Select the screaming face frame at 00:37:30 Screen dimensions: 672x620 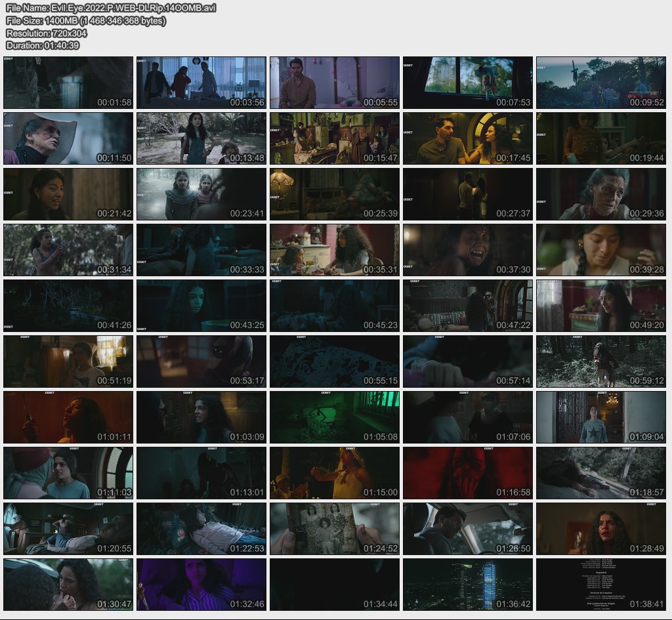tap(467, 250)
